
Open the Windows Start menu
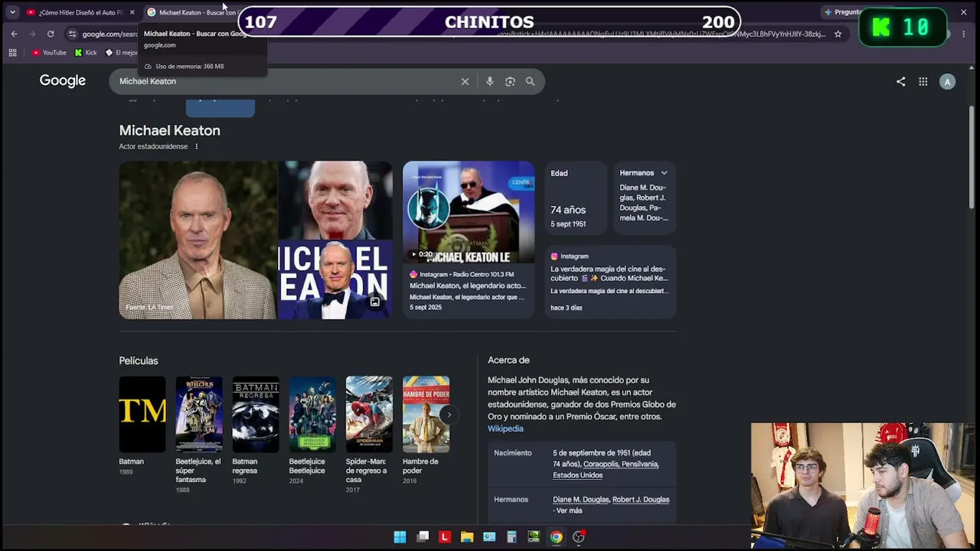point(400,537)
